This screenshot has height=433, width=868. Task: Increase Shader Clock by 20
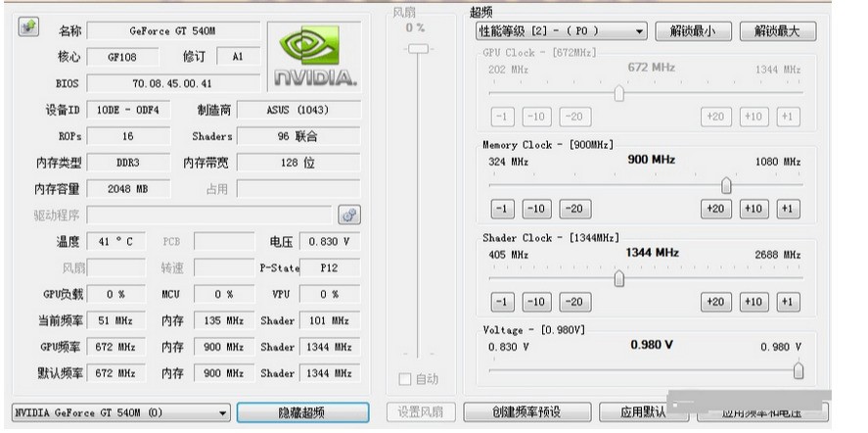[715, 302]
